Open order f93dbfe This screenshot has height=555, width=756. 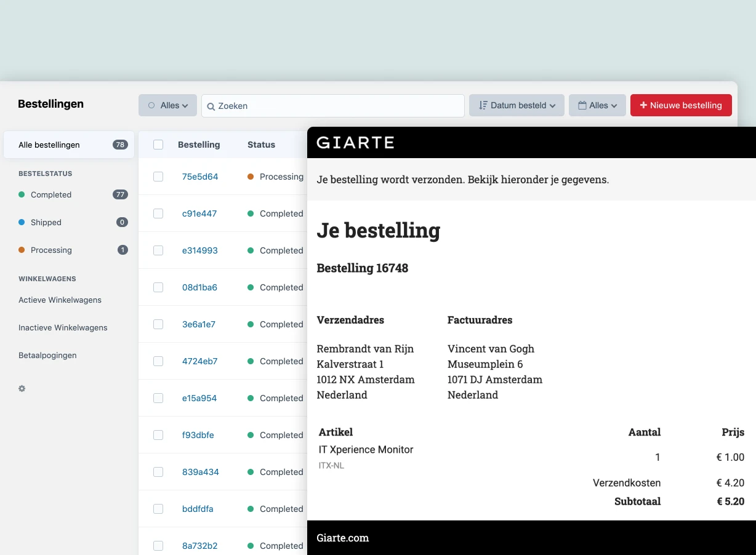click(198, 435)
